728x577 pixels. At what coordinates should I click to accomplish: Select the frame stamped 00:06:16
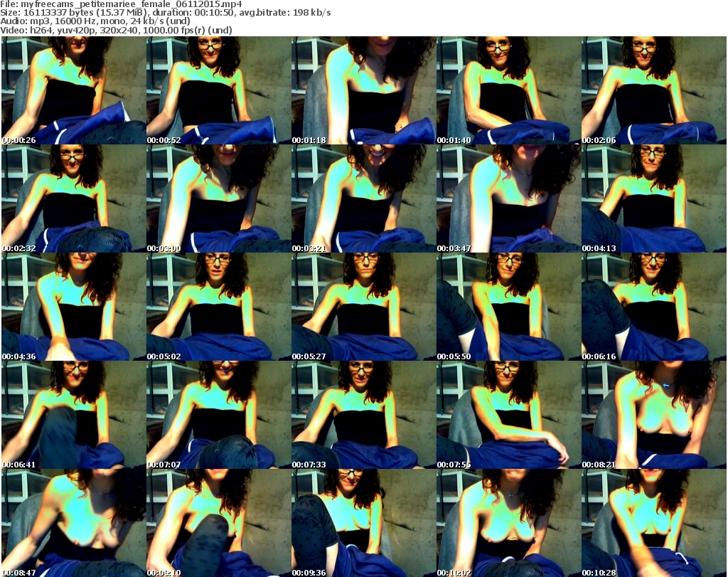click(654, 307)
